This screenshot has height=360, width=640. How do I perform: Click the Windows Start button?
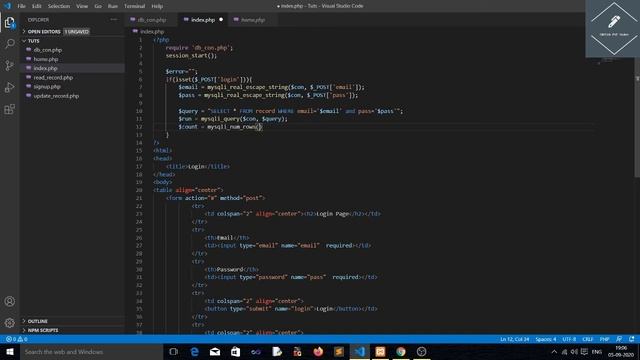pyautogui.click(x=10, y=351)
